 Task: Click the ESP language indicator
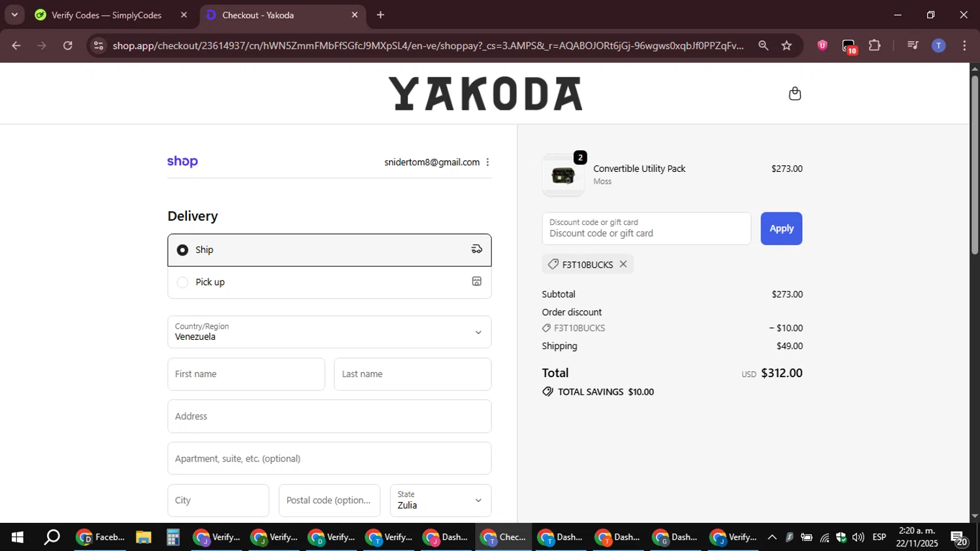[x=879, y=537]
